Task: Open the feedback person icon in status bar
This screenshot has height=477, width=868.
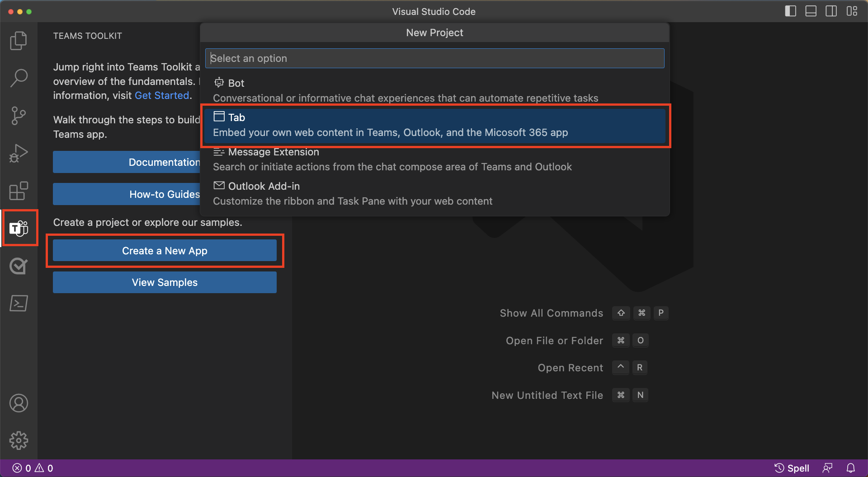Action: (x=827, y=468)
